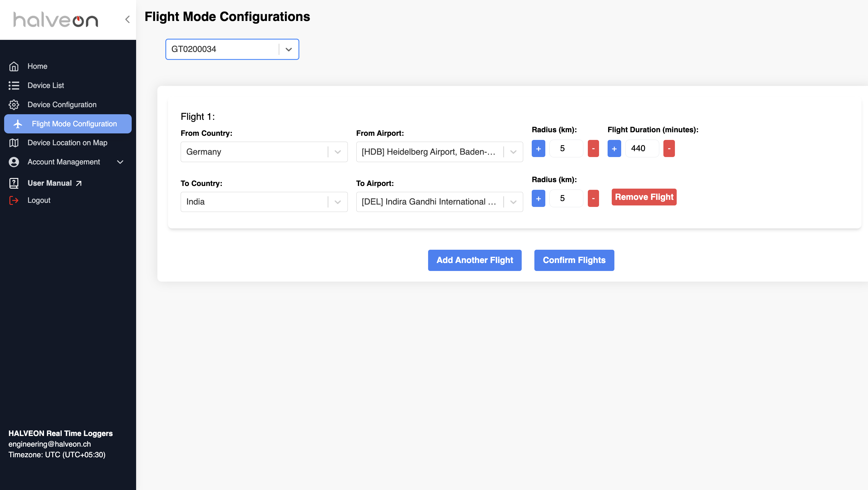Click Account Management menu label
The height and width of the screenshot is (490, 868).
[64, 162]
